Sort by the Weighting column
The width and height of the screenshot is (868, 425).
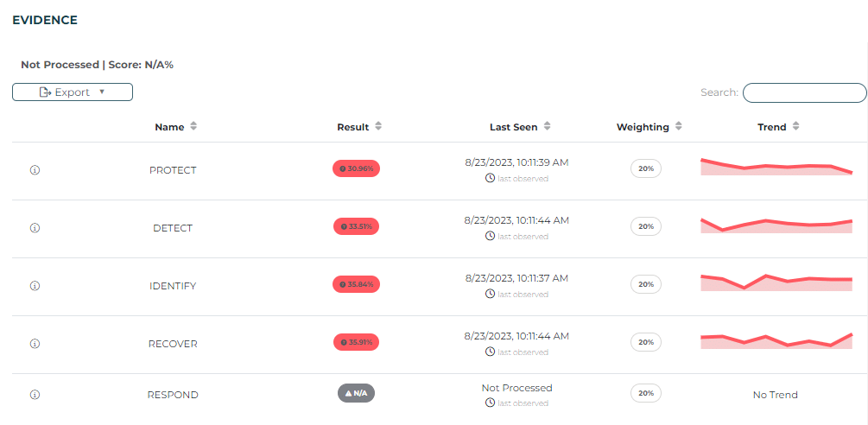tap(679, 127)
